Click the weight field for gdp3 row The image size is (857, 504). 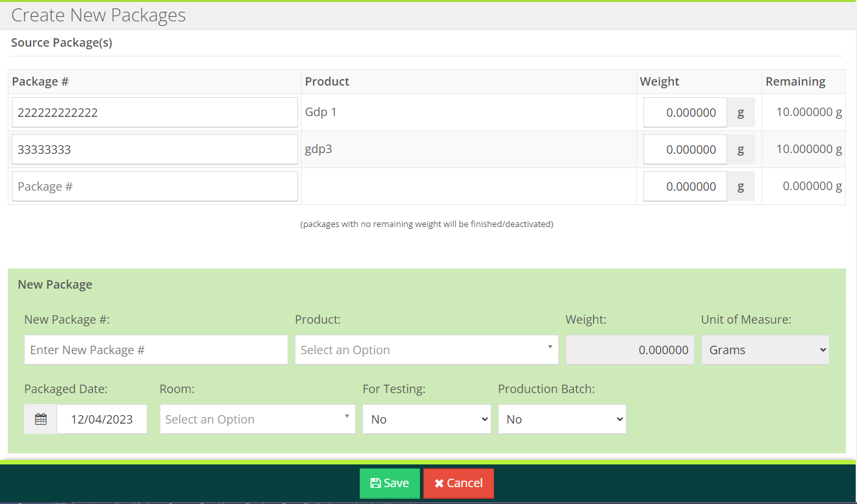pyautogui.click(x=685, y=149)
